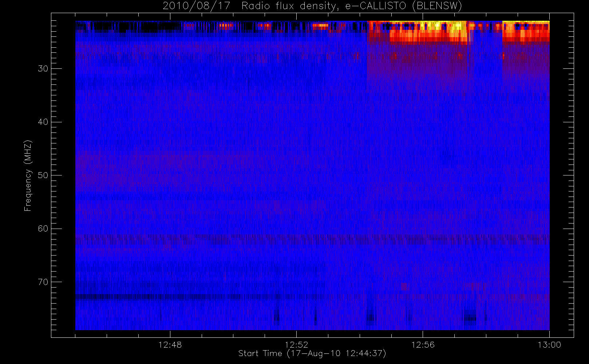
Task: Click the frequency tick label '50'
Action: [43, 175]
